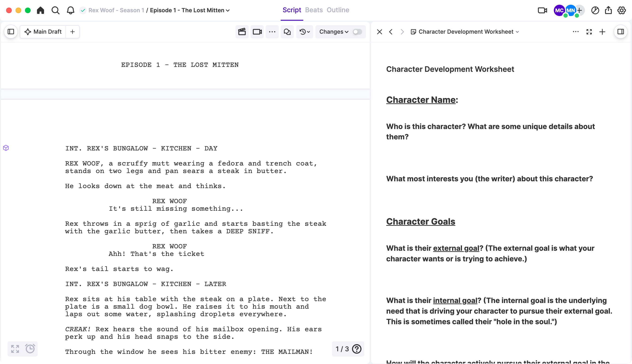
Task: Open the version history dropdown
Action: 304,32
